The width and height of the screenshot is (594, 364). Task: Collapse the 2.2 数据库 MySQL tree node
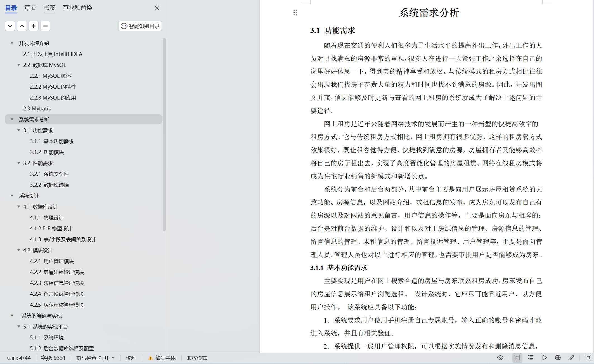tap(19, 65)
